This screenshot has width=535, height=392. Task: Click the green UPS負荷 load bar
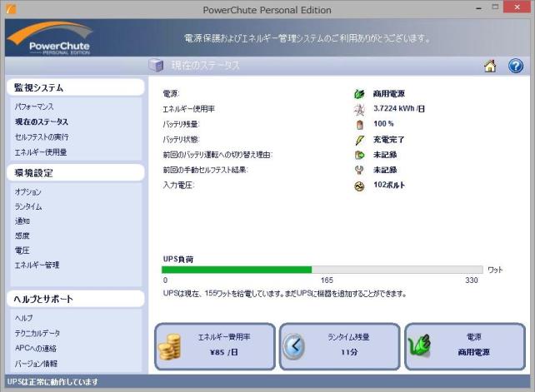(237, 270)
